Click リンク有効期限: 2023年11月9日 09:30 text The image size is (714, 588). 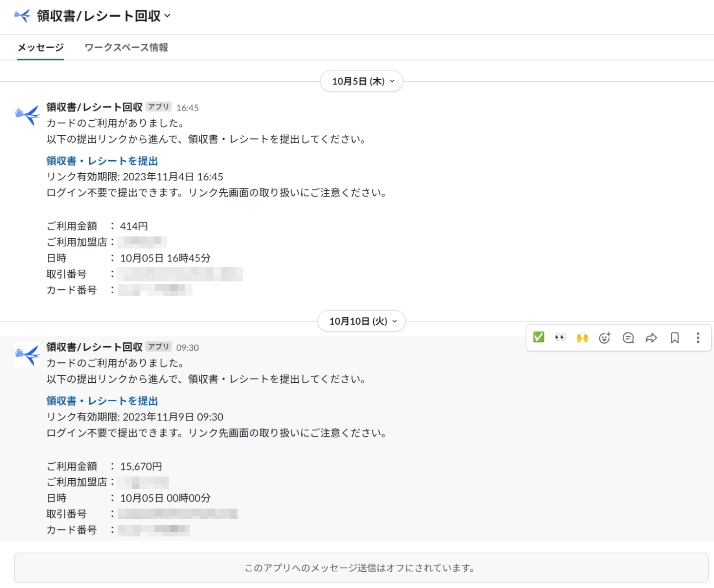pyautogui.click(x=135, y=417)
